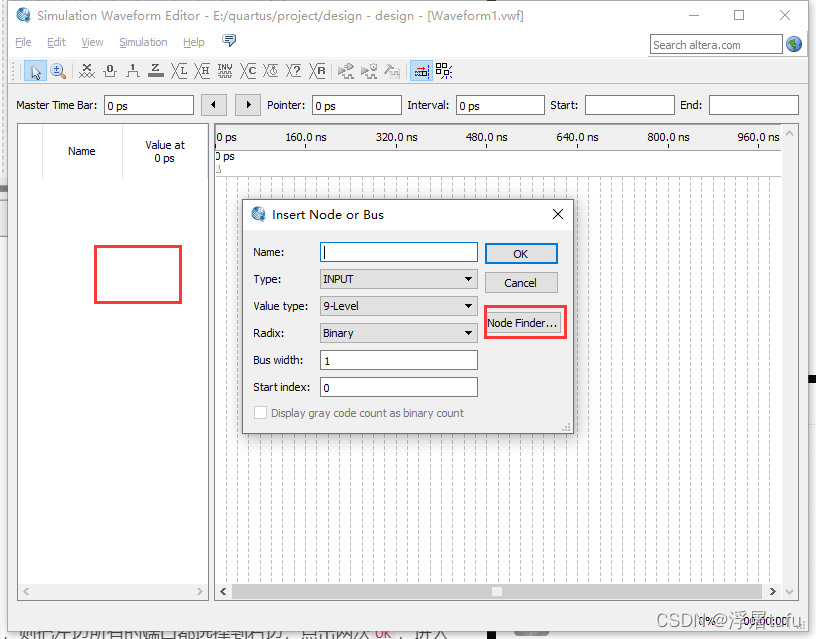
Task: Open the Edit menu
Action: point(56,42)
